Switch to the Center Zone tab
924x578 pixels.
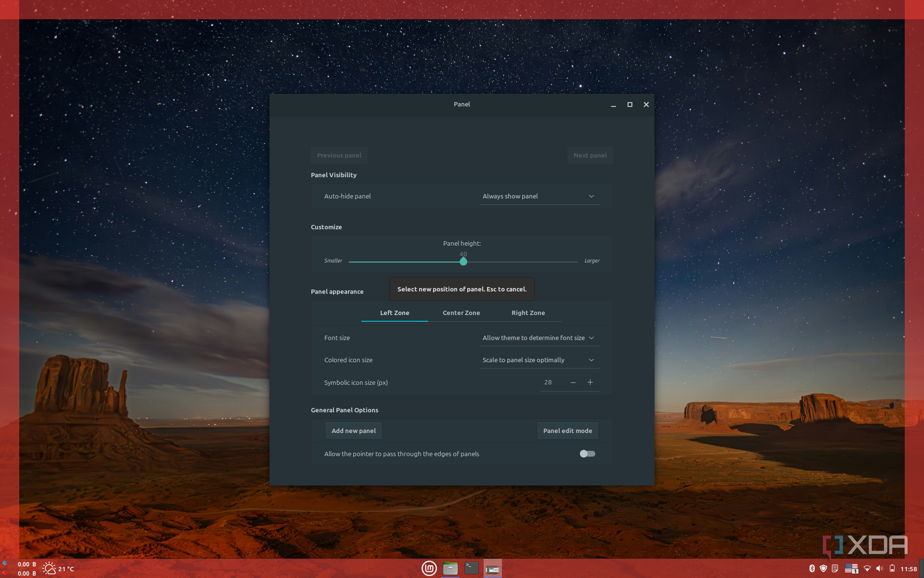[x=461, y=313]
